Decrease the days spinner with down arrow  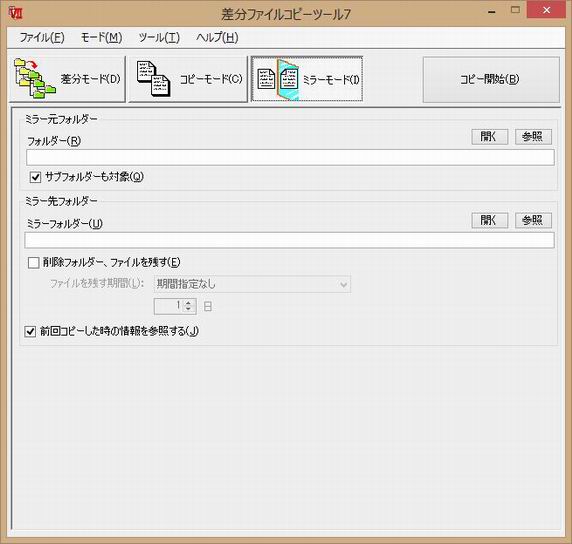click(188, 309)
